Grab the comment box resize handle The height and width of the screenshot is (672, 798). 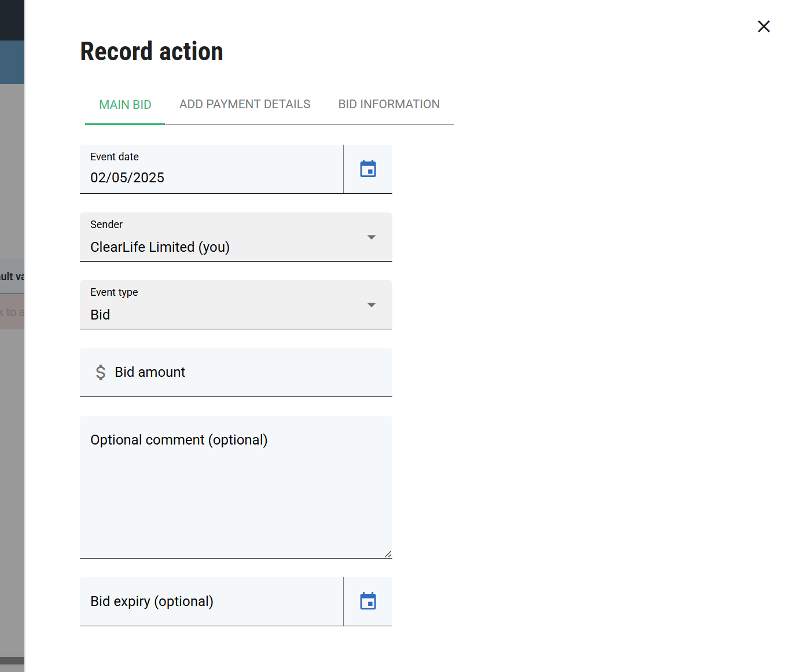click(x=388, y=555)
